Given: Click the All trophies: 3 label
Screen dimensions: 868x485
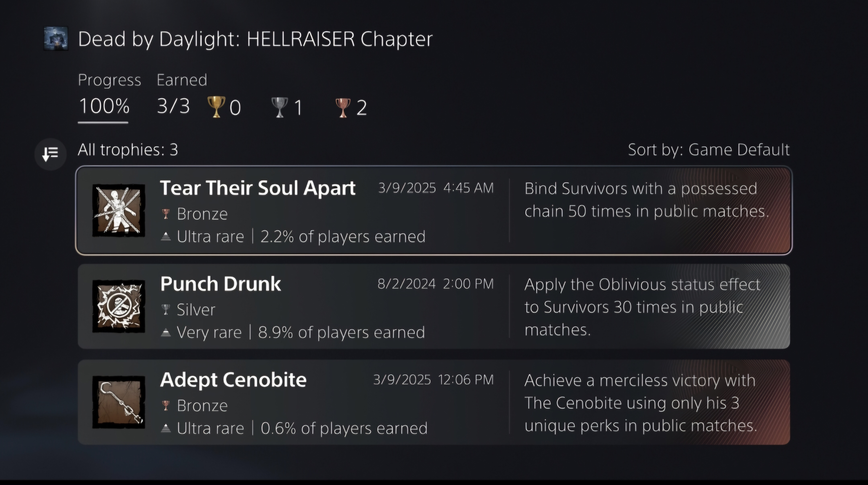Looking at the screenshot, I should point(128,149).
